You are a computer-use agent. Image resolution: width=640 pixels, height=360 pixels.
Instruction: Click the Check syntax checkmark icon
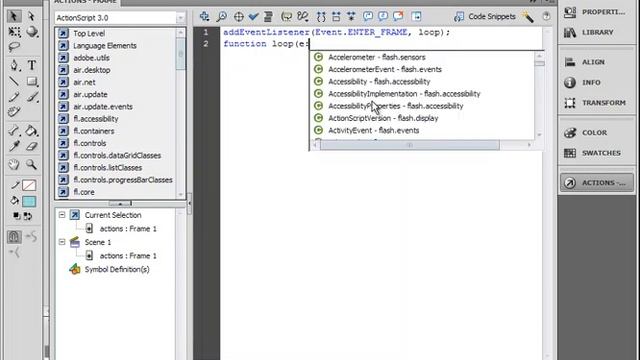253,16
